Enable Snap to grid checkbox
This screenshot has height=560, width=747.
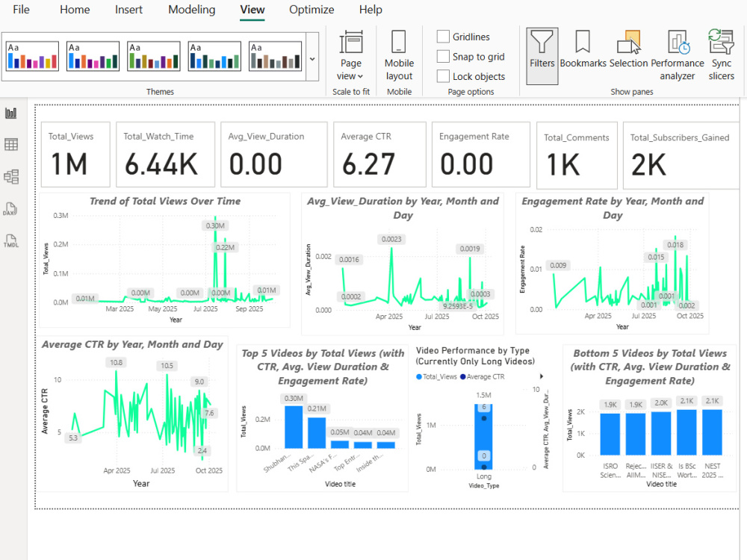tap(443, 56)
